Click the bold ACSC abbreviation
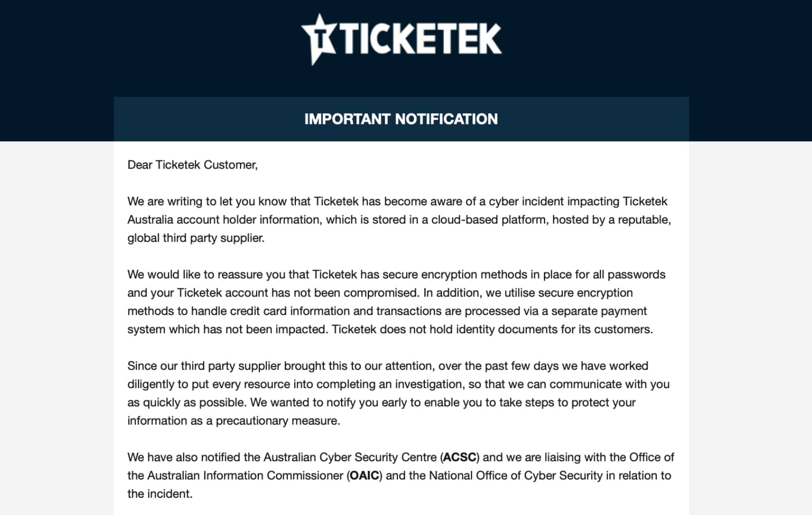Image resolution: width=812 pixels, height=515 pixels. pos(459,457)
